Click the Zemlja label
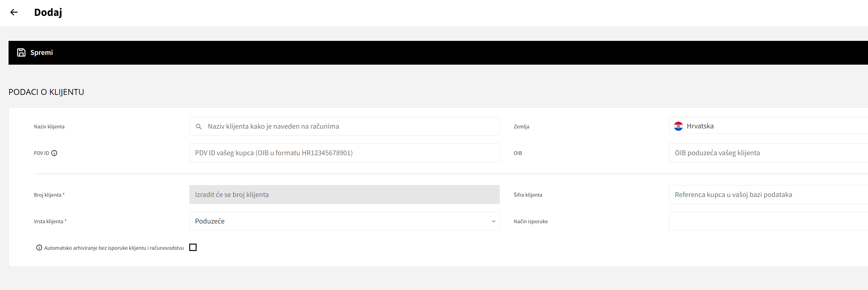Image resolution: width=868 pixels, height=290 pixels. [x=521, y=127]
